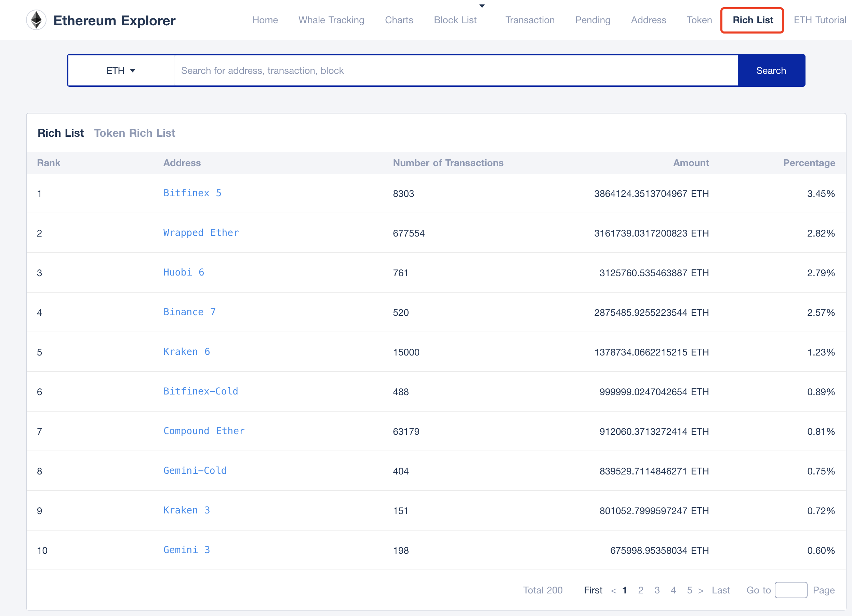Screen dimensions: 852x616
Task: Go to page 5
Action: [x=689, y=590]
